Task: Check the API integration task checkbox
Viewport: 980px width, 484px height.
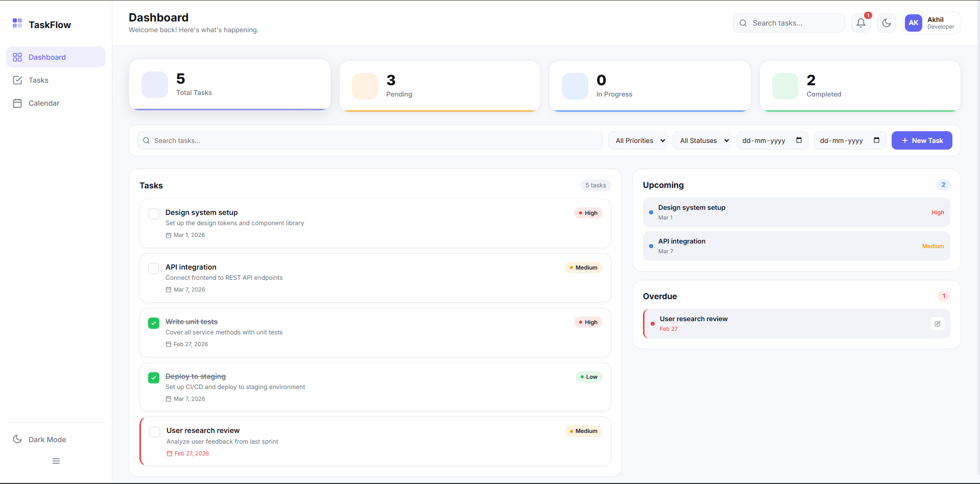Action: coord(153,269)
